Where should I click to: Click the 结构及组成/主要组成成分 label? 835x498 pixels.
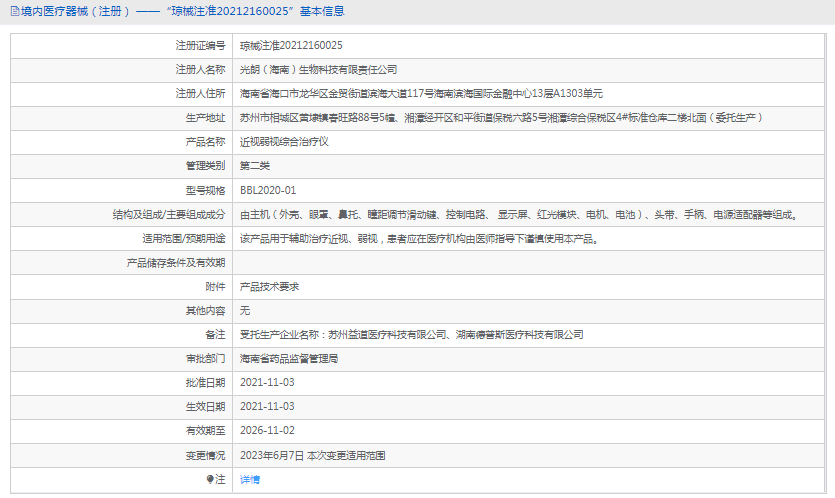coord(169,215)
